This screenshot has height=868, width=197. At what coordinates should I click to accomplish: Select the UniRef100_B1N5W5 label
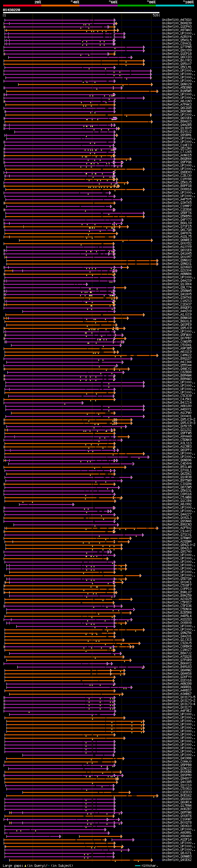[177, 91]
